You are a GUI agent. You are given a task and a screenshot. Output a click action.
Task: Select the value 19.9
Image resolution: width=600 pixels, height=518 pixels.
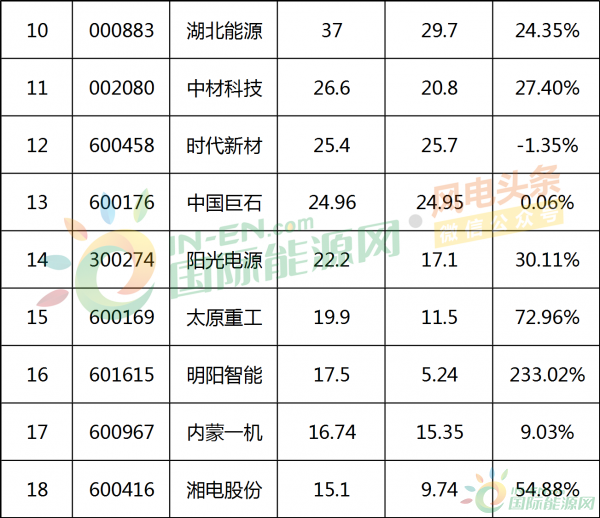point(331,317)
